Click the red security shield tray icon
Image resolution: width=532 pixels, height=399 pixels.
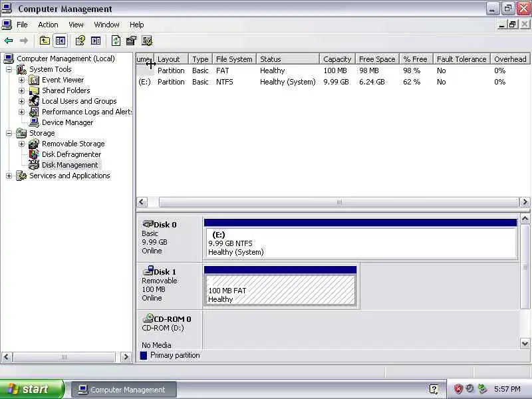(x=458, y=389)
